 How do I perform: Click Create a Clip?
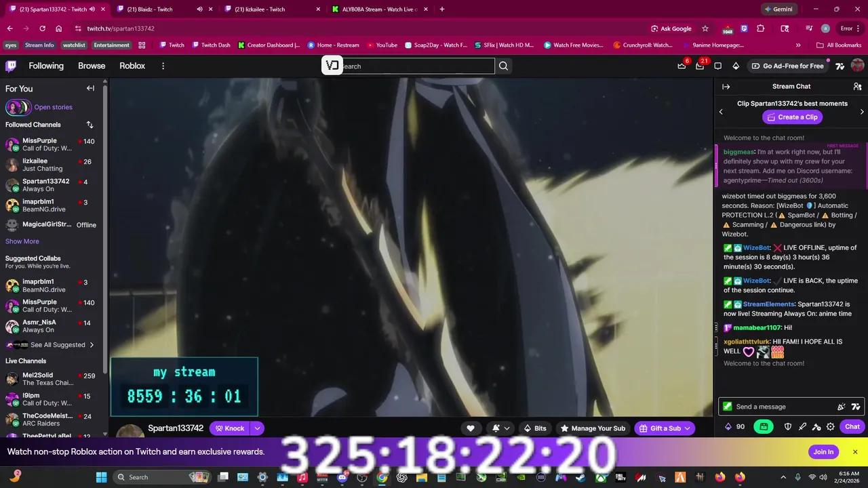(791, 117)
